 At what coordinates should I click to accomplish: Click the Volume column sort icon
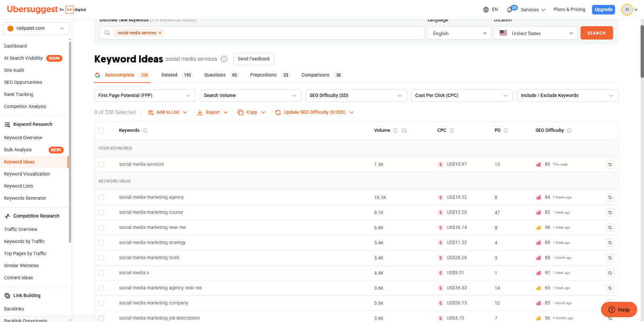coord(404,131)
